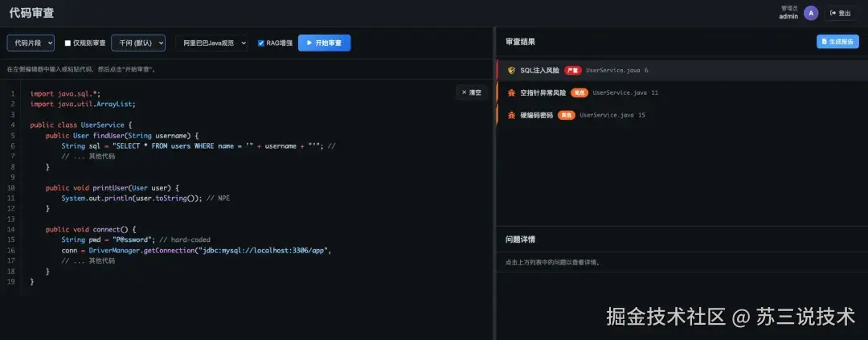Image resolution: width=868 pixels, height=340 pixels.
Task: Click the admin avatar circle
Action: [x=811, y=14]
